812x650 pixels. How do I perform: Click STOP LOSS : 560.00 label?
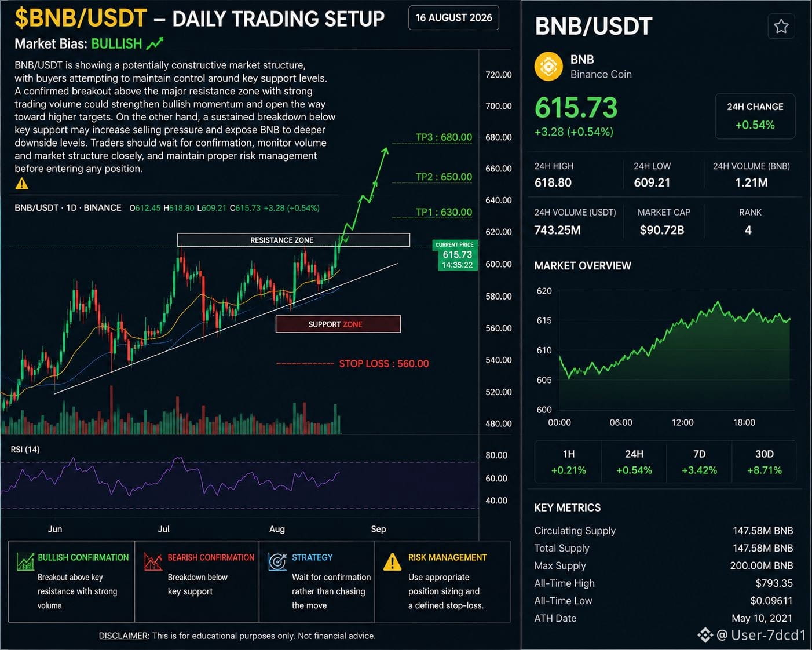pyautogui.click(x=384, y=364)
